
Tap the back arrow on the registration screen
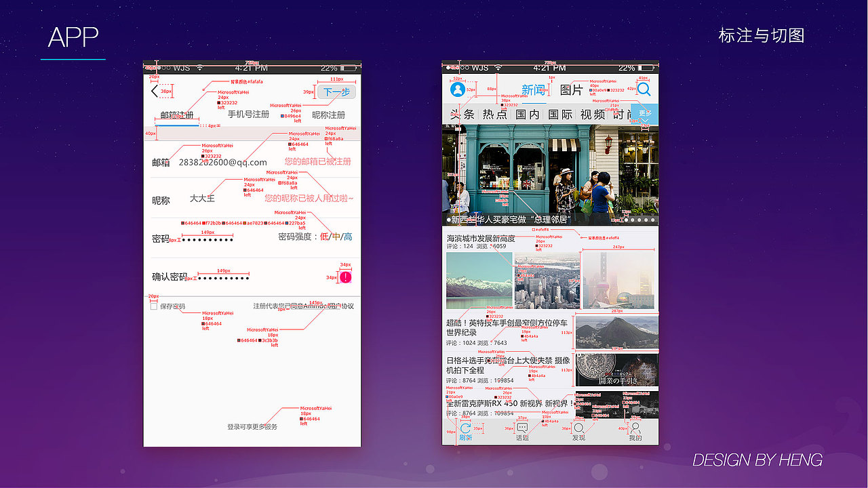click(x=153, y=91)
